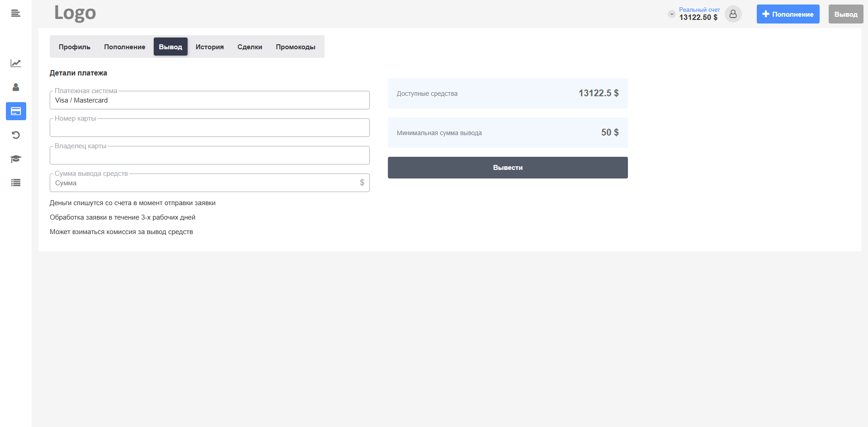The height and width of the screenshot is (427, 868).
Task: Open the list icon in the sidebar
Action: 16,183
